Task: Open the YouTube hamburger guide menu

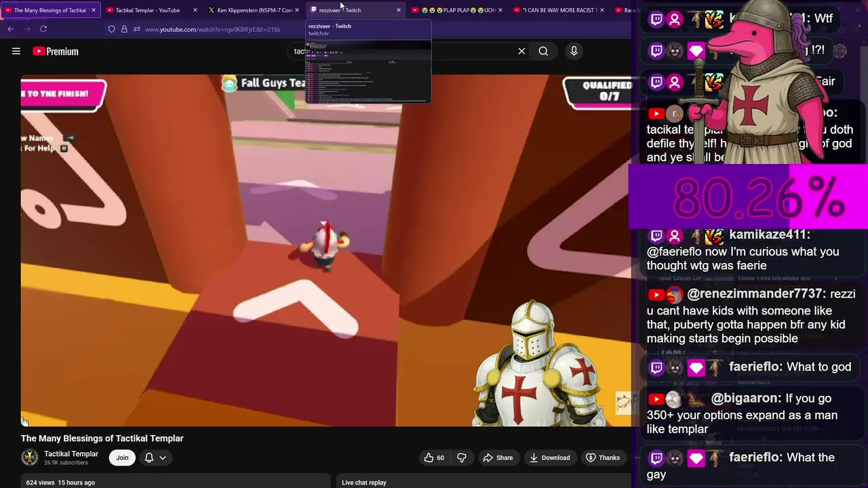Action: 16,51
